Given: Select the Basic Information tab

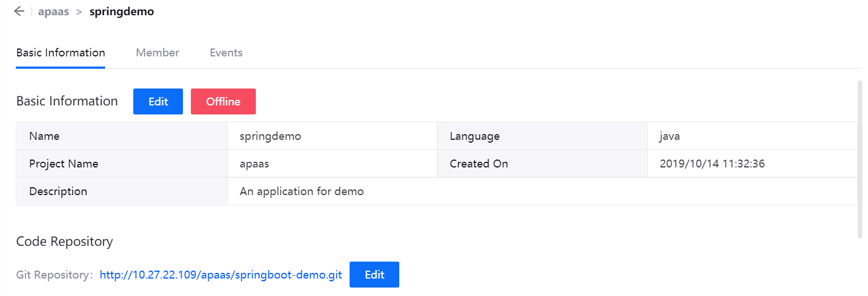Looking at the screenshot, I should click(x=60, y=53).
